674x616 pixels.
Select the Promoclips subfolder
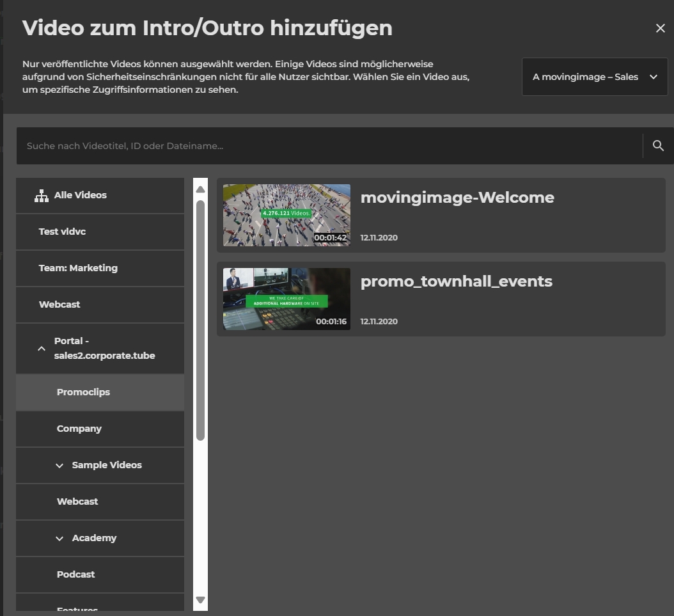tap(100, 393)
